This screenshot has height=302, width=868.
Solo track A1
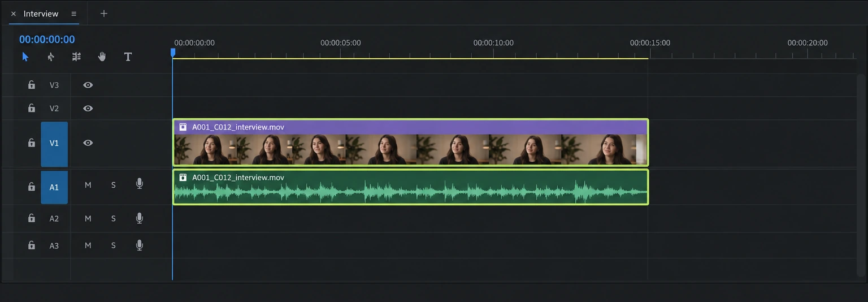(x=113, y=185)
